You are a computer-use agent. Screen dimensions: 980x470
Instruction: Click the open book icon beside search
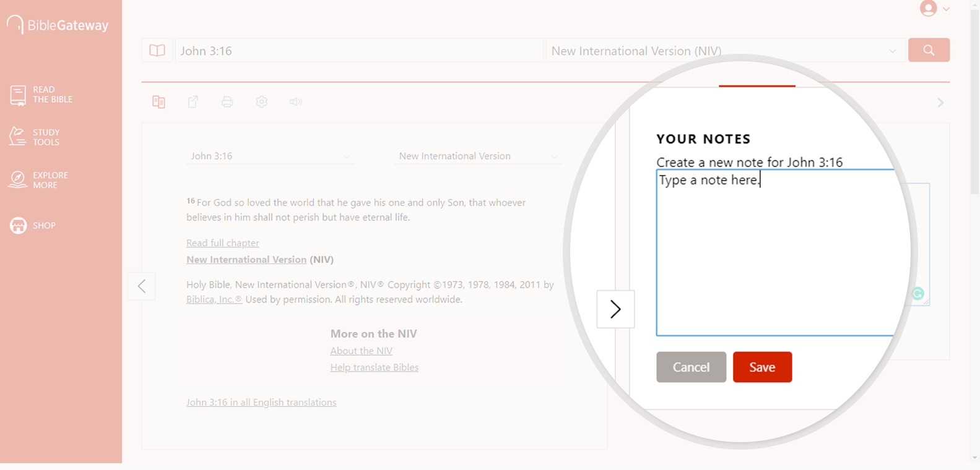tap(157, 50)
